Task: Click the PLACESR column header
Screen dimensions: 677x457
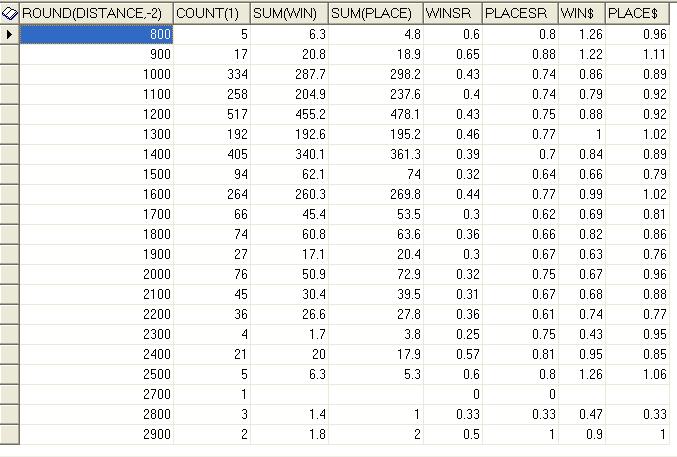Action: pyautogui.click(x=519, y=14)
